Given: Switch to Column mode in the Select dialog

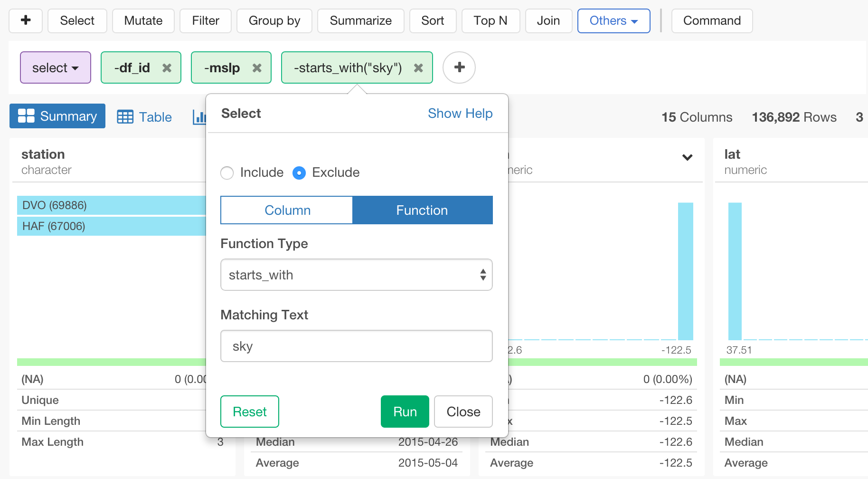Looking at the screenshot, I should tap(286, 210).
